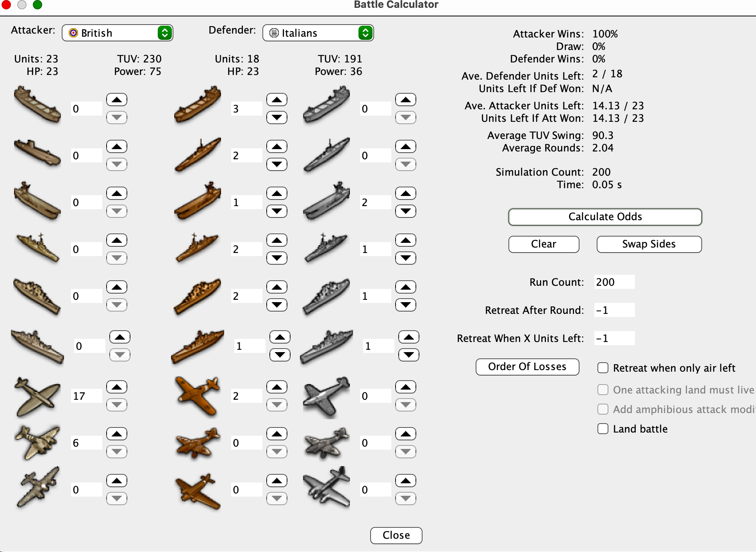Screen dimensions: 756x552
Task: Click the gray aircraft carrier icon
Action: 326,201
